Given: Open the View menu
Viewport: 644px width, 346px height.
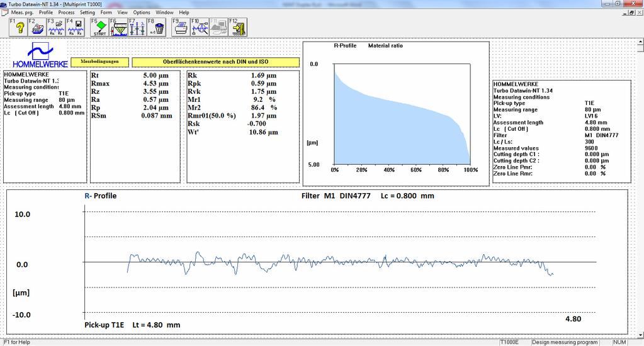Looking at the screenshot, I should [122, 13].
